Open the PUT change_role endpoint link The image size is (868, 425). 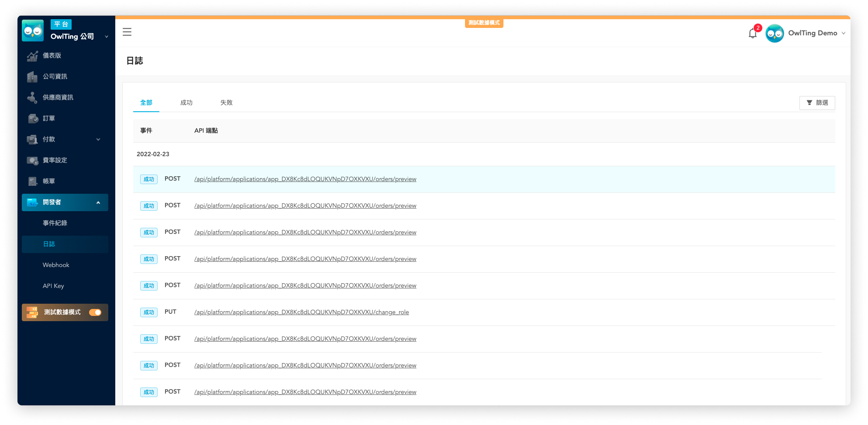click(x=302, y=312)
